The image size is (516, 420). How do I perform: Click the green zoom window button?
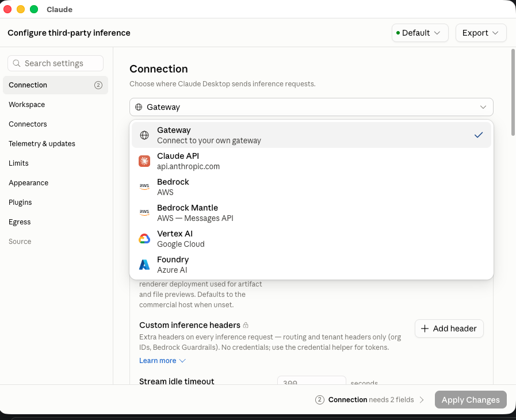(x=34, y=9)
